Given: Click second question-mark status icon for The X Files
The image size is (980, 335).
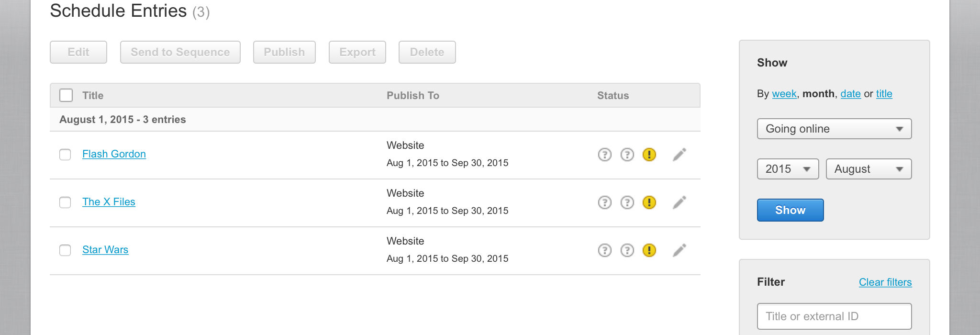Looking at the screenshot, I should tap(627, 202).
